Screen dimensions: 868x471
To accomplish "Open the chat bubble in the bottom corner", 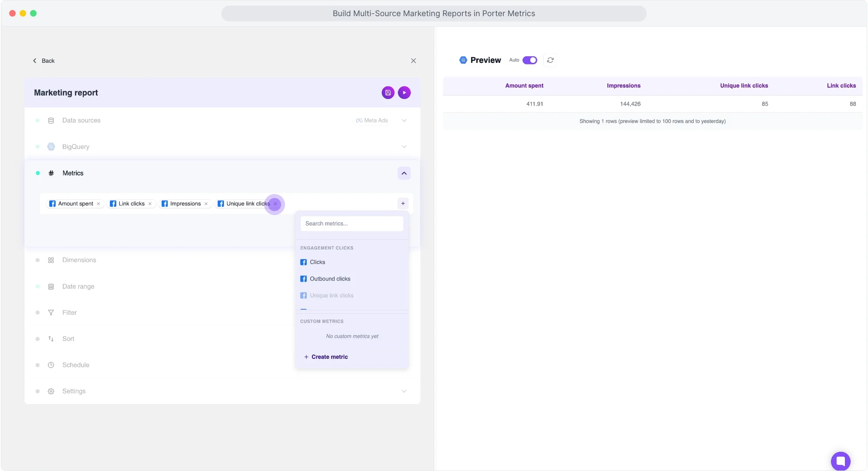I will [840, 461].
